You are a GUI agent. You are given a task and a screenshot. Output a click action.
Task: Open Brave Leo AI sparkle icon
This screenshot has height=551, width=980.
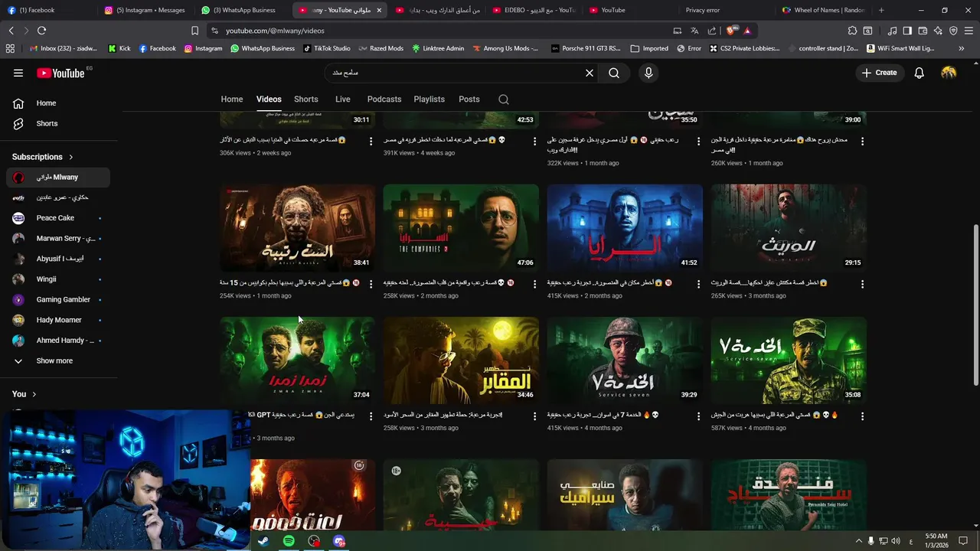coord(938,31)
